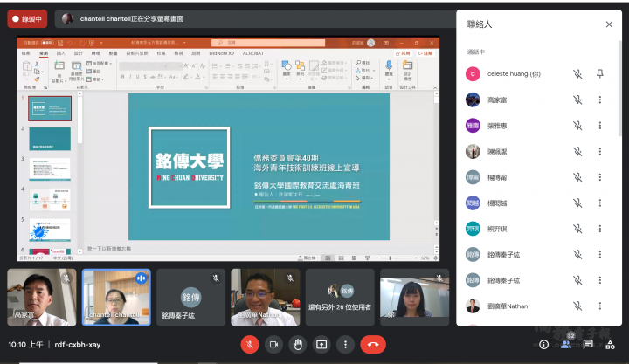Screen dimensions: 629x364
Task: Click the PowerPoint search input field
Action: point(268,43)
